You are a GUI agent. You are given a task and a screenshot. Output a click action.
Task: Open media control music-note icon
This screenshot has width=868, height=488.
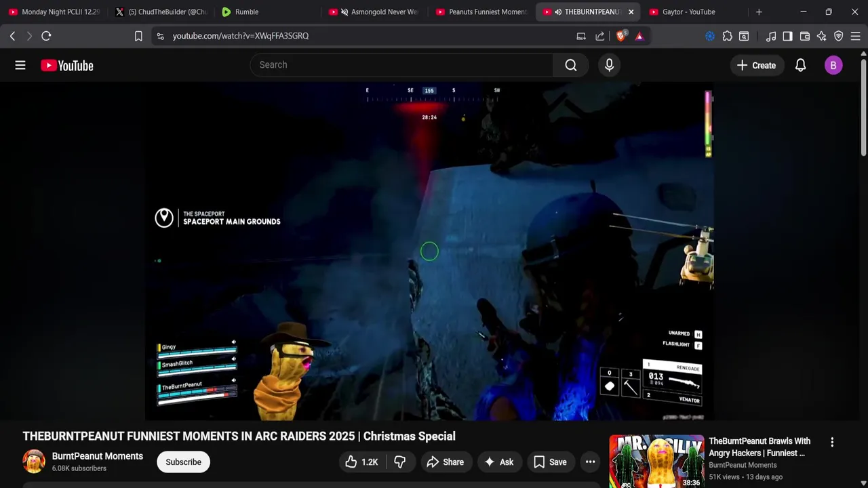771,36
